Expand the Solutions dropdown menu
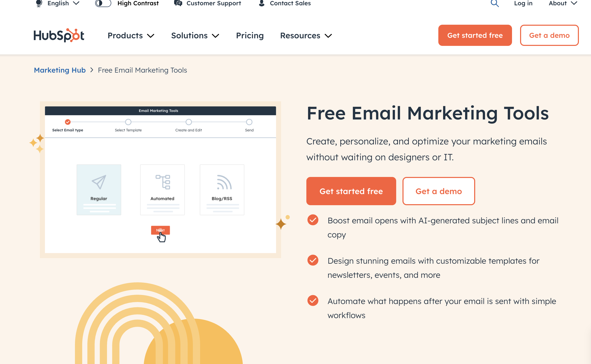 (x=195, y=36)
